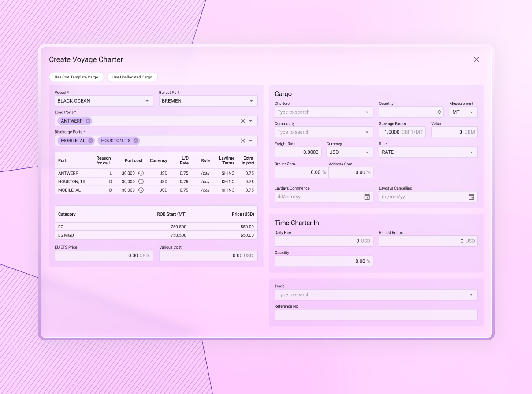Click SHINC laytime terms in ANTWERP row
Screen dimensions: 532x394
point(228,173)
